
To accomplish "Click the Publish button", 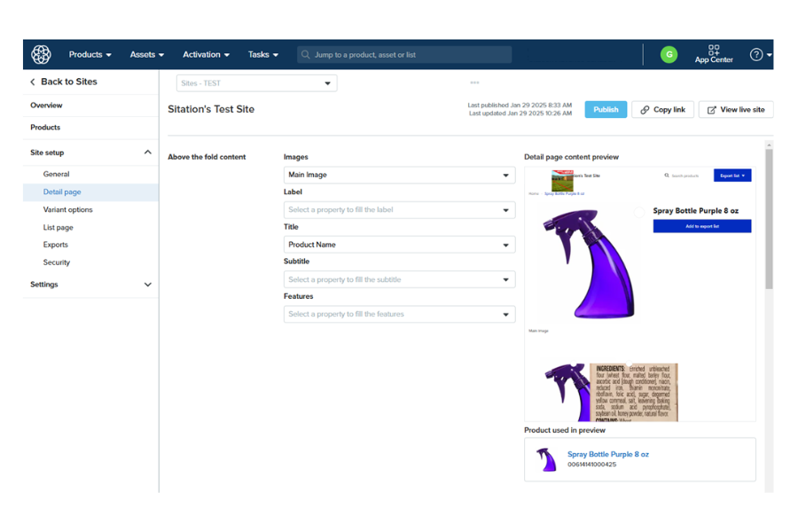I will tap(606, 110).
